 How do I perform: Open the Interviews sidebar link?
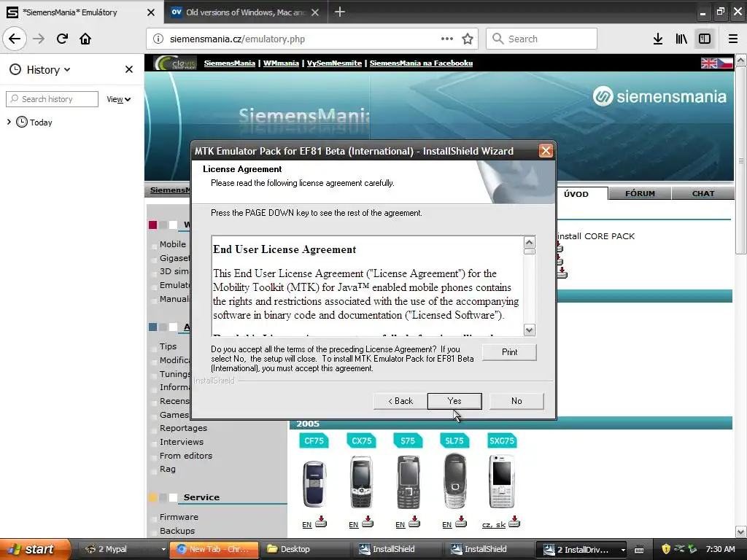point(182,442)
